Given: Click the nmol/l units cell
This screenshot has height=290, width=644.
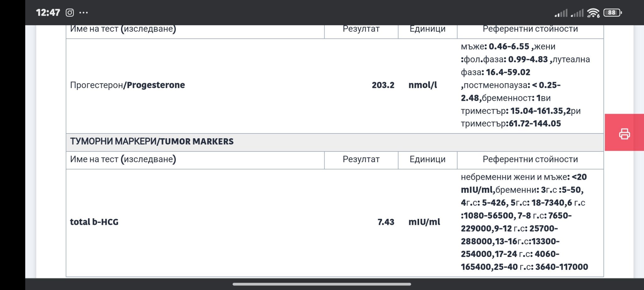Looking at the screenshot, I should [x=423, y=85].
